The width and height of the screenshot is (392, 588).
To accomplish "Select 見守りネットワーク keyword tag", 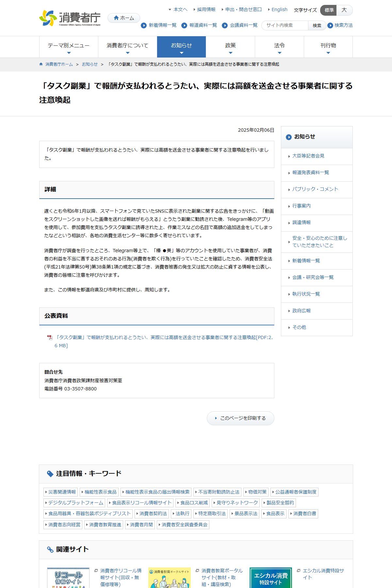I will click(236, 503).
